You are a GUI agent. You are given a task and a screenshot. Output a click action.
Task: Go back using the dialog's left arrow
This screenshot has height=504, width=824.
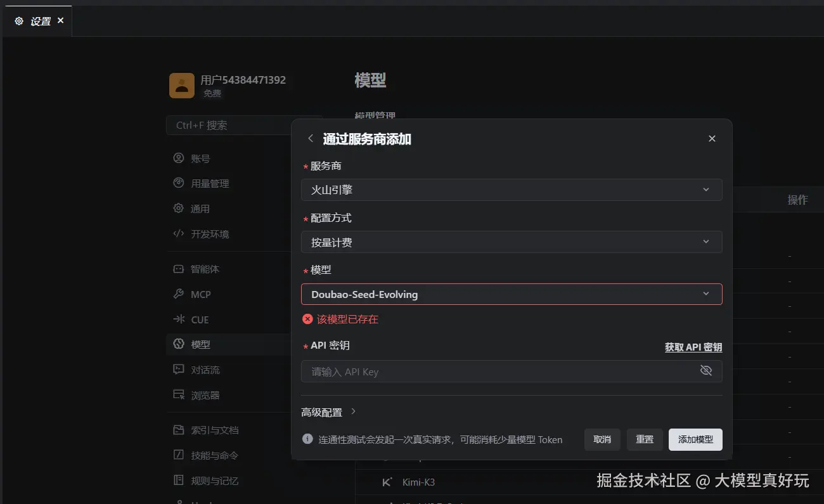(x=311, y=138)
